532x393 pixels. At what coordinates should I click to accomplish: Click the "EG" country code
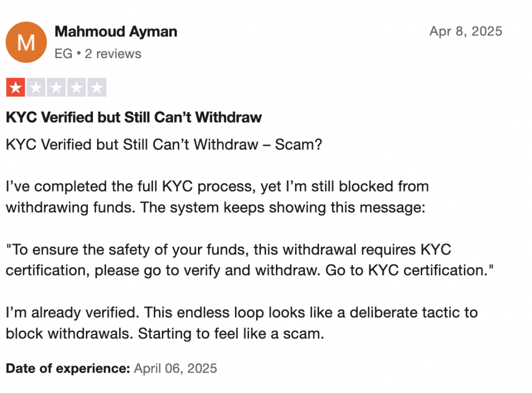point(63,53)
